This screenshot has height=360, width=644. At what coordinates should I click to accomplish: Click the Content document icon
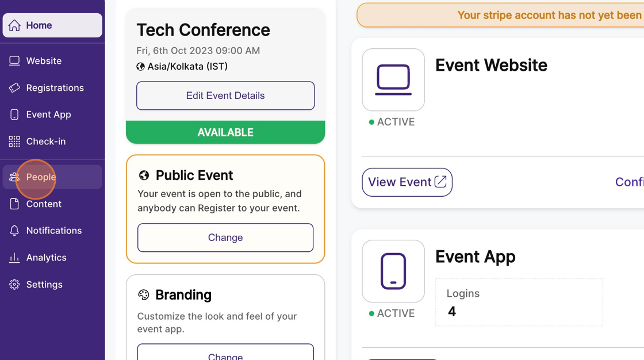coord(14,204)
